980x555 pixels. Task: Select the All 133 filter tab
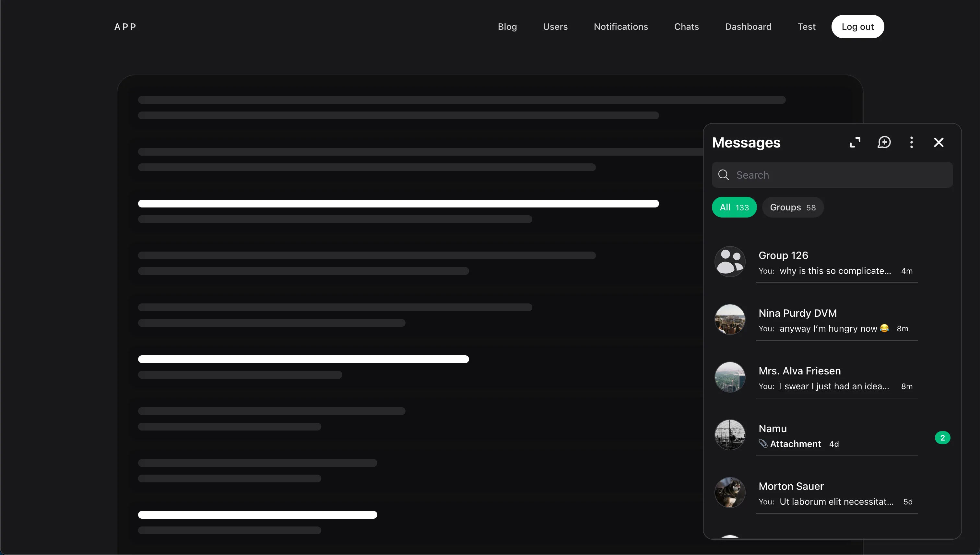tap(734, 207)
